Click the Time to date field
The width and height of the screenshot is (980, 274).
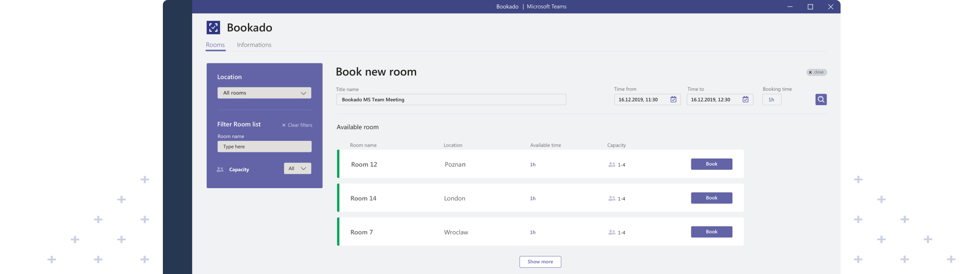click(x=720, y=99)
